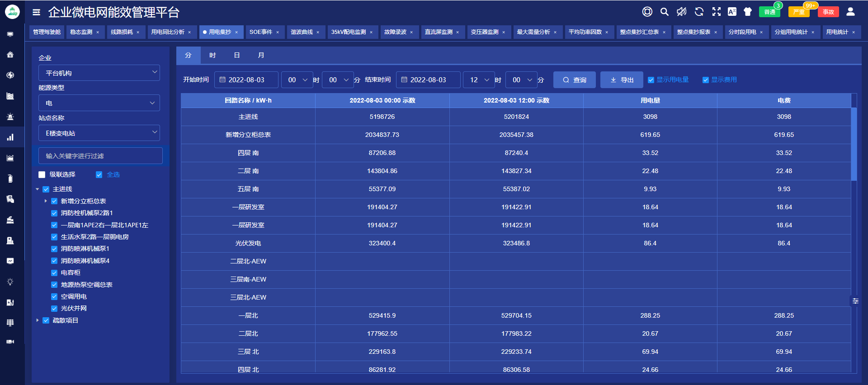The image size is (868, 385).
Task: Open the alarm light sidebar icon
Action: (x=10, y=117)
